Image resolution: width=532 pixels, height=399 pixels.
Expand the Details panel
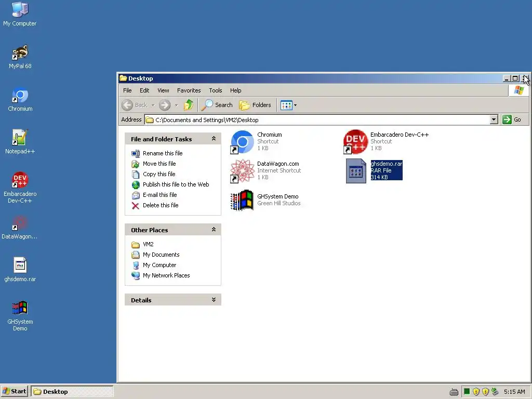click(214, 300)
